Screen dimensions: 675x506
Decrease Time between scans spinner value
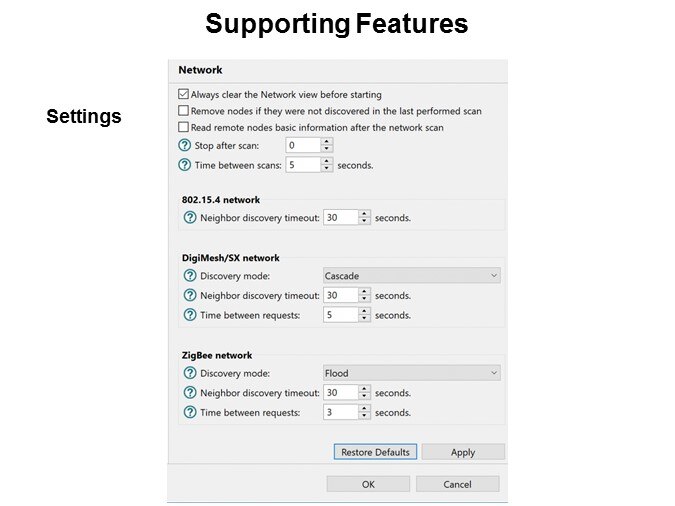327,169
